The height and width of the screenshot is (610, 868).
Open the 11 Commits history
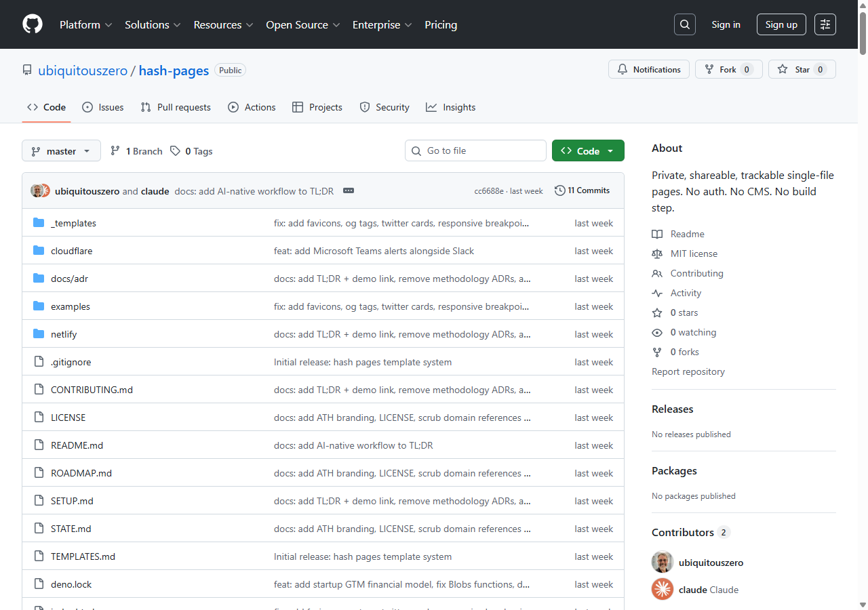tap(582, 190)
